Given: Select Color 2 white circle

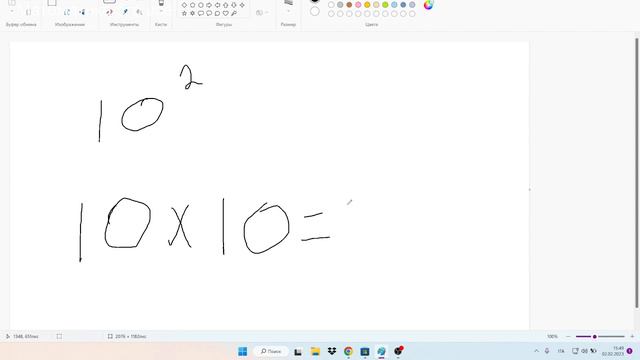Looking at the screenshot, I should [x=315, y=11].
